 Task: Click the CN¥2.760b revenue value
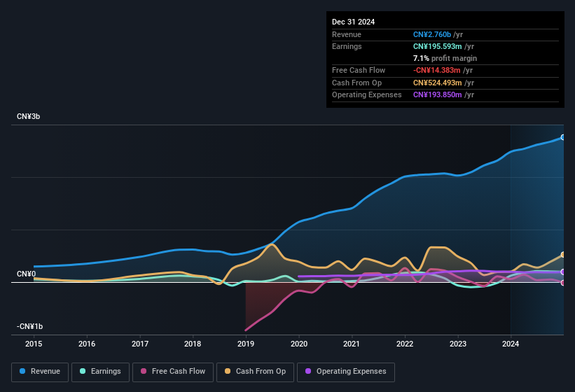(x=432, y=34)
